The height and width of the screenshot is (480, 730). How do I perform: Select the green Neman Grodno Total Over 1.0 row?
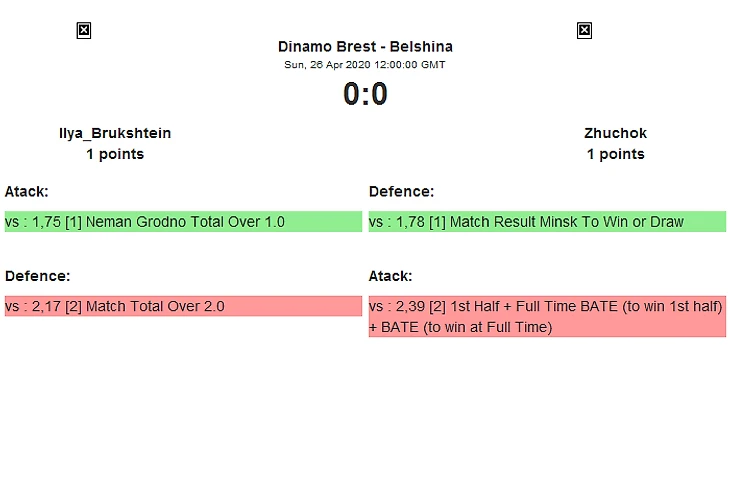click(x=183, y=222)
